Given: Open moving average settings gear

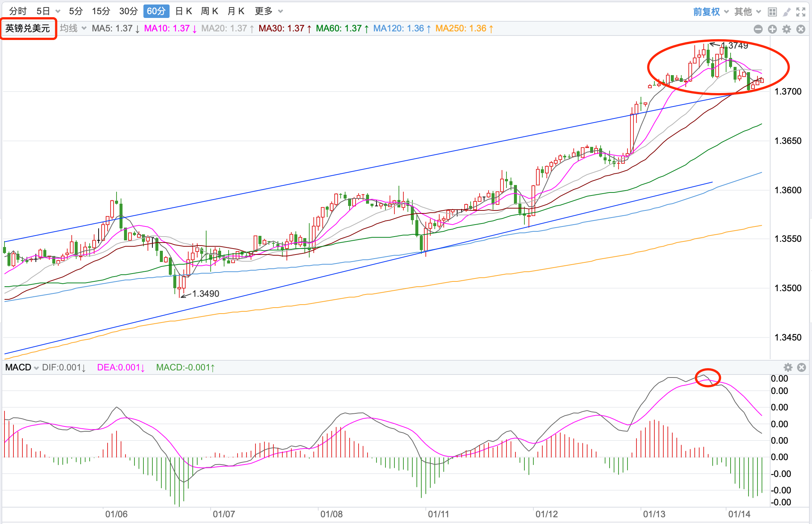Looking at the screenshot, I should point(787,29).
